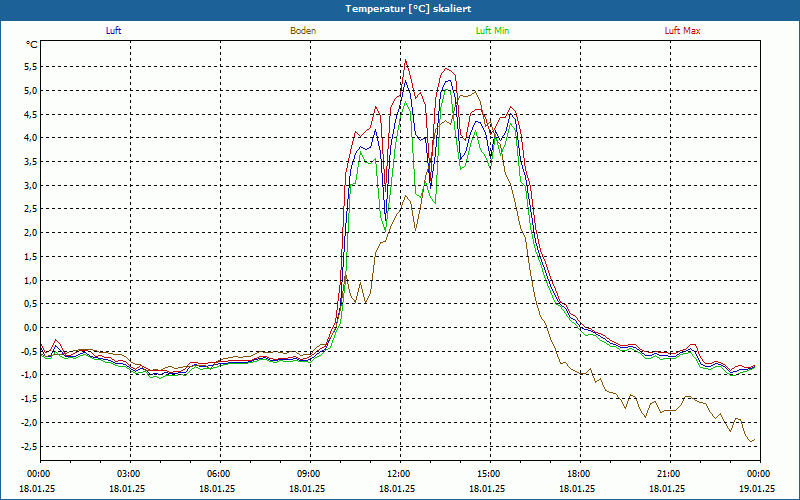Screen dimensions: 800x500
Task: Click the red Luft Max peak near 12:00
Action: coord(406,60)
